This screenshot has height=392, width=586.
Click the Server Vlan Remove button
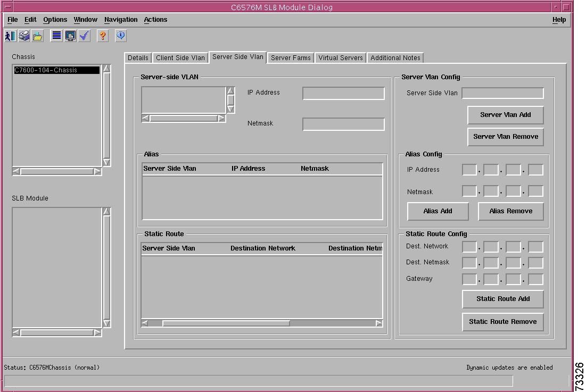tap(505, 137)
